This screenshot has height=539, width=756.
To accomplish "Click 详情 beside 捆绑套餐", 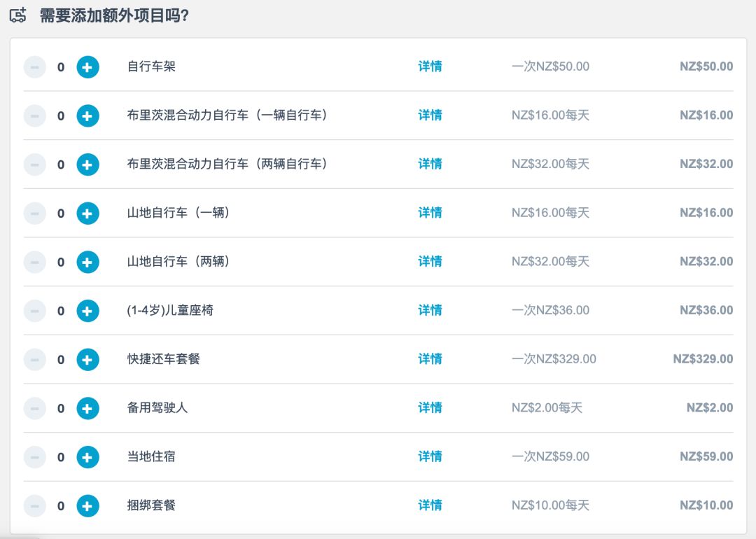I will (x=430, y=505).
